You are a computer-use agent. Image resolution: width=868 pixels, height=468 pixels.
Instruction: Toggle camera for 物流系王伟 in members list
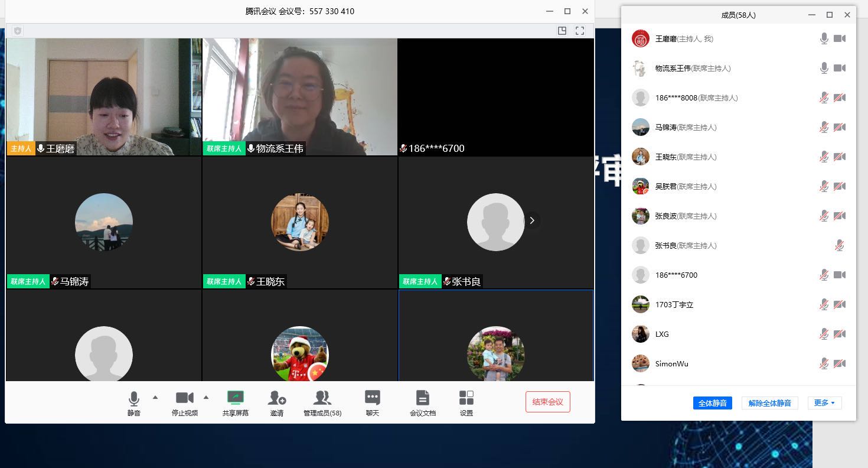point(840,68)
